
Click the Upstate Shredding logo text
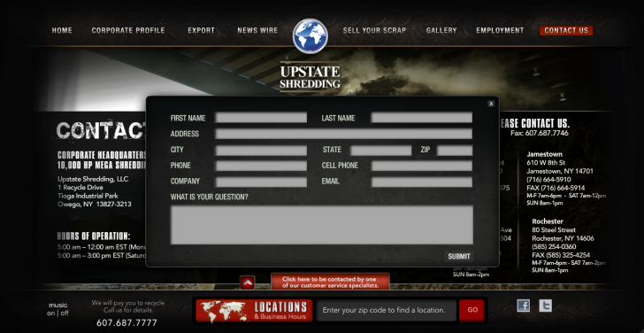[x=310, y=77]
